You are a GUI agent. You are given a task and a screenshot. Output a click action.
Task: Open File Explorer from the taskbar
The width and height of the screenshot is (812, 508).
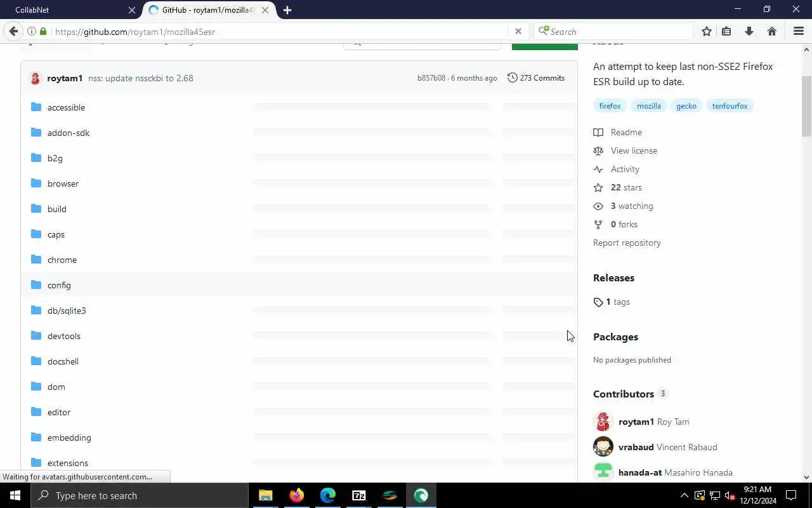(x=265, y=495)
